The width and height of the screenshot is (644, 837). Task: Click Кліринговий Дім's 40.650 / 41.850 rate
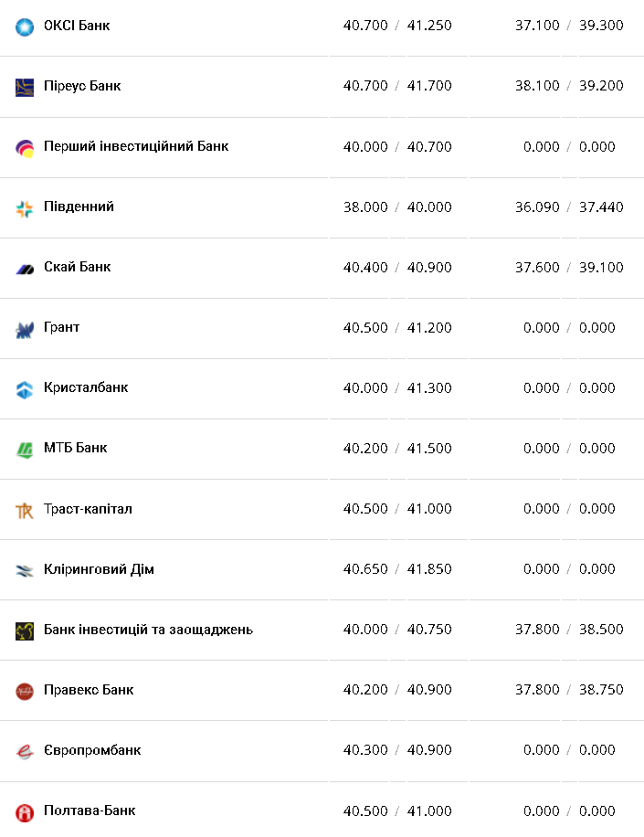point(397,569)
